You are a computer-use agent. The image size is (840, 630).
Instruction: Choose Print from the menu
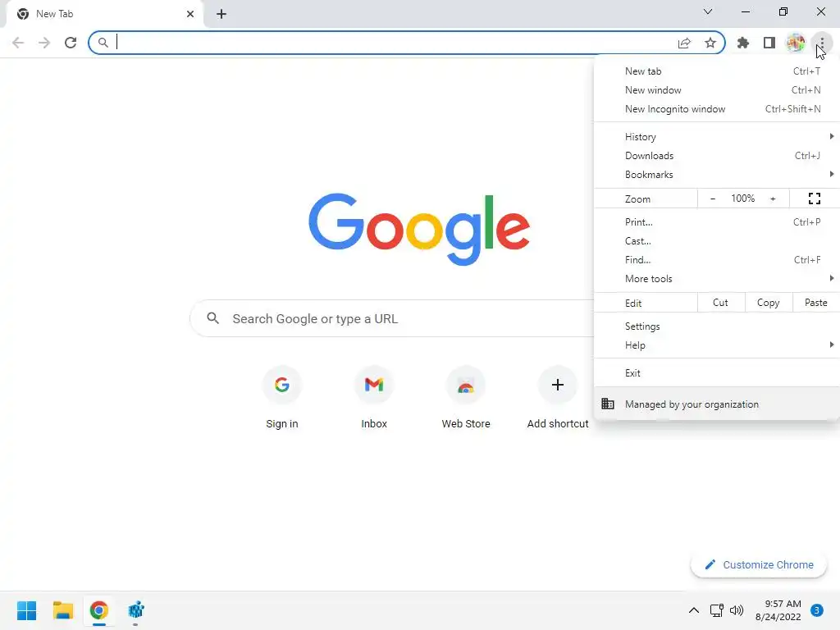click(717, 221)
